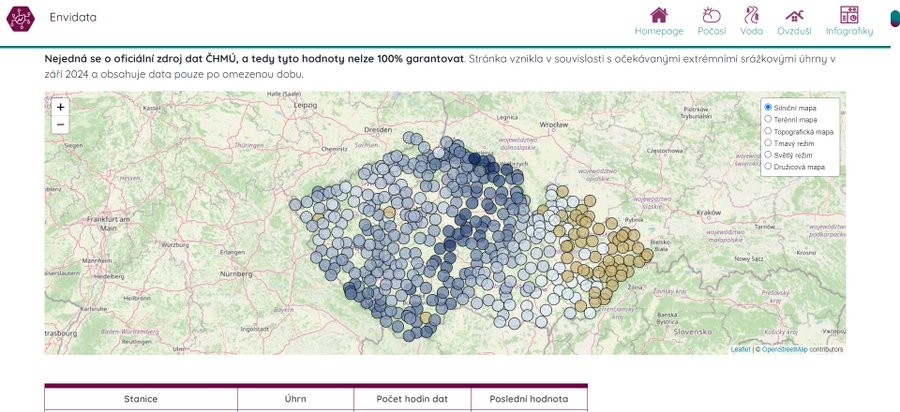Open the OpenStreetMap contributors link
Viewport: 900px width, 412px height.
coord(785,350)
